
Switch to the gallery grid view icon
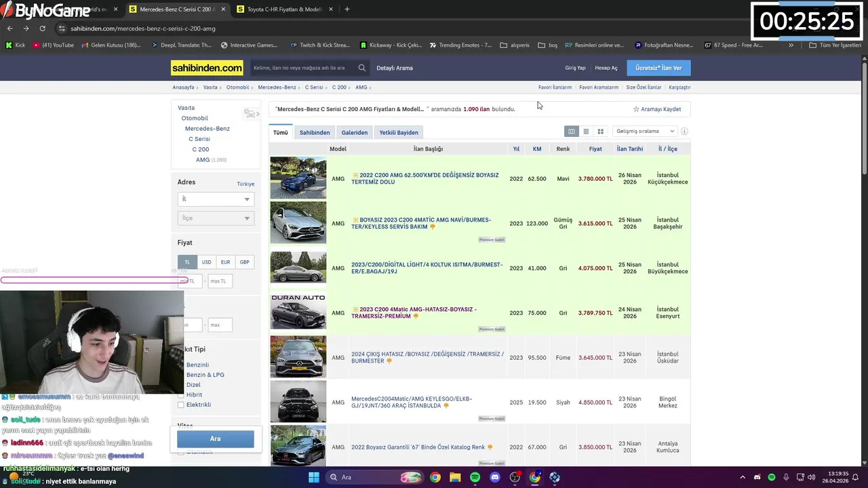[x=600, y=131]
